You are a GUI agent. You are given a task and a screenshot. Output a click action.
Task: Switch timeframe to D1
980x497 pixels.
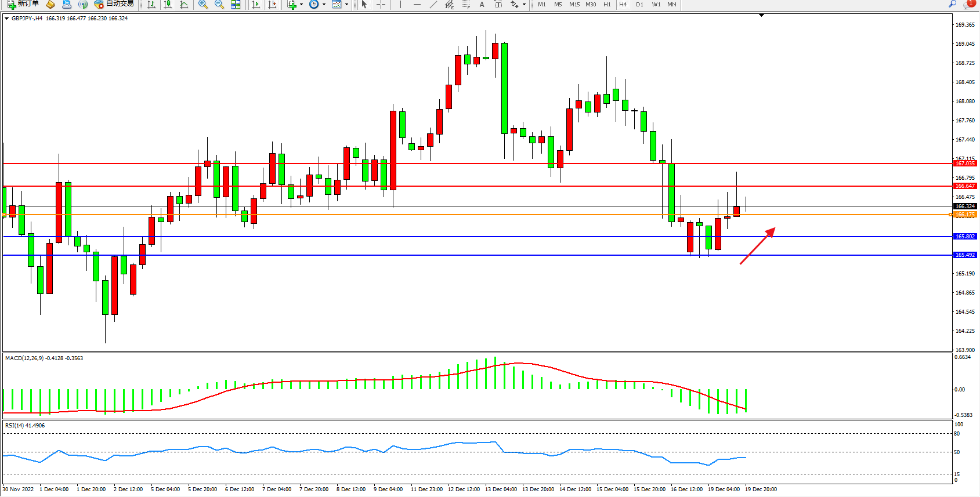[639, 5]
